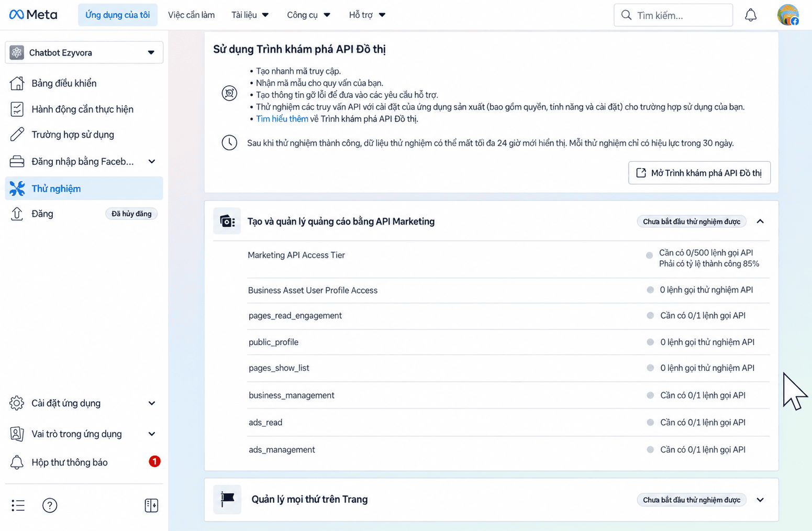Click the Bảng điều khiển home icon
This screenshot has height=531, width=812.
click(x=17, y=83)
